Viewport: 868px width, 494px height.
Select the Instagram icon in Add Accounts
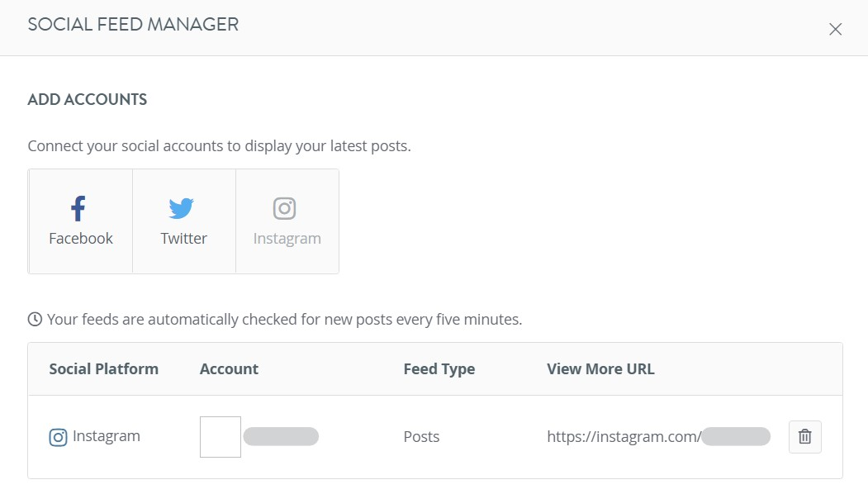pos(285,208)
